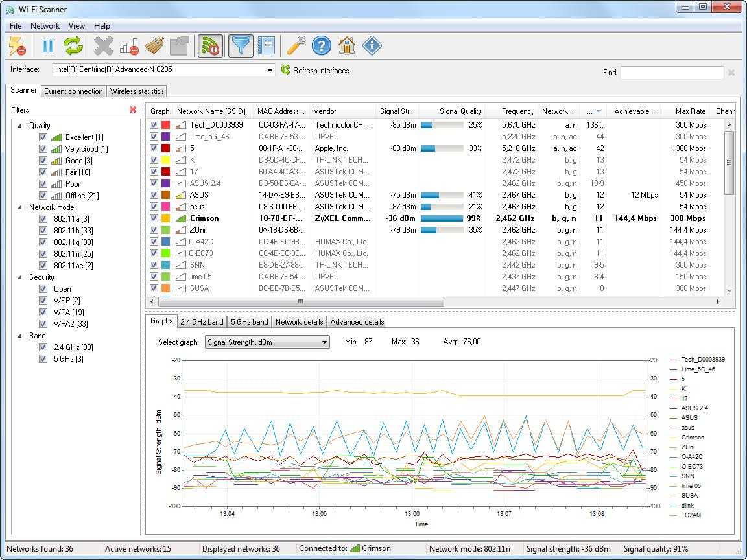The width and height of the screenshot is (747, 560).
Task: Open the Interface adapter dropdown
Action: tap(270, 70)
